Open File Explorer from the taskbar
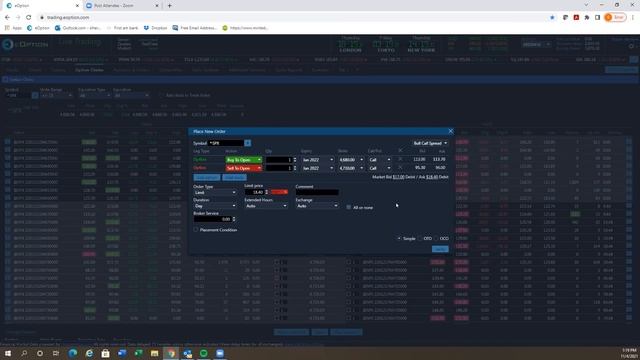 click(155, 353)
